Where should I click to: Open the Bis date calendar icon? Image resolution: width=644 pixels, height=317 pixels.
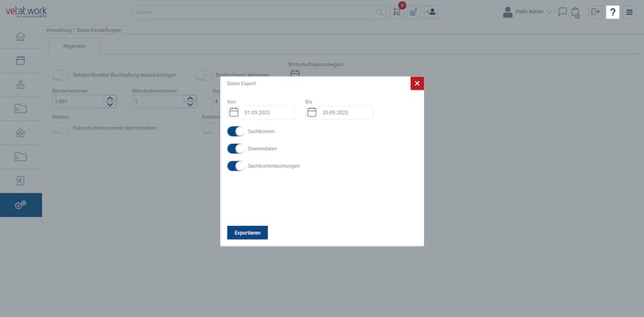(312, 113)
